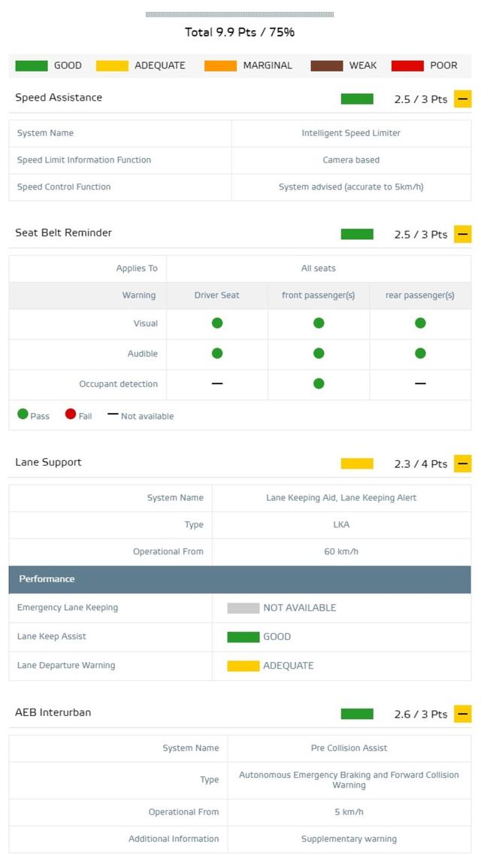Click Driver Seat Occupant detection dash
The width and height of the screenshot is (481, 868).
click(217, 383)
